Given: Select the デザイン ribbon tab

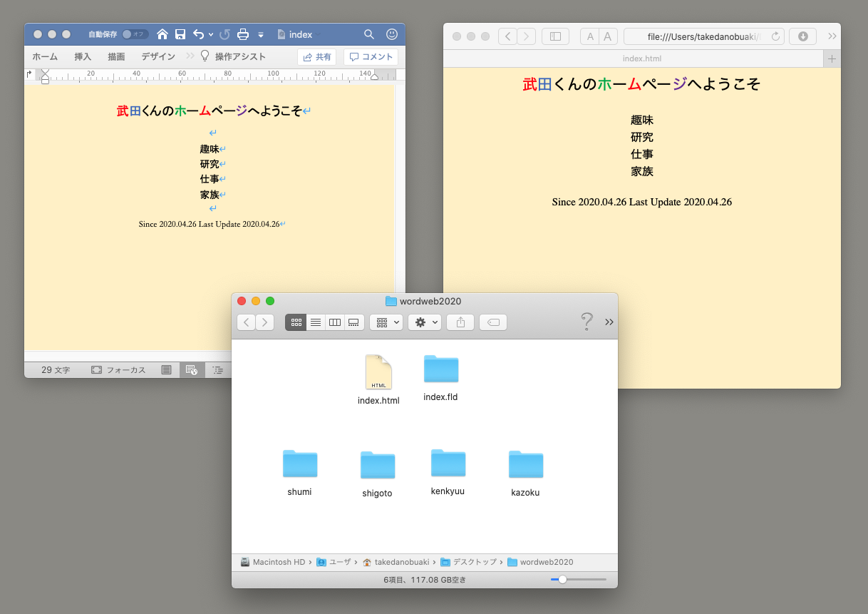Looking at the screenshot, I should (x=157, y=57).
